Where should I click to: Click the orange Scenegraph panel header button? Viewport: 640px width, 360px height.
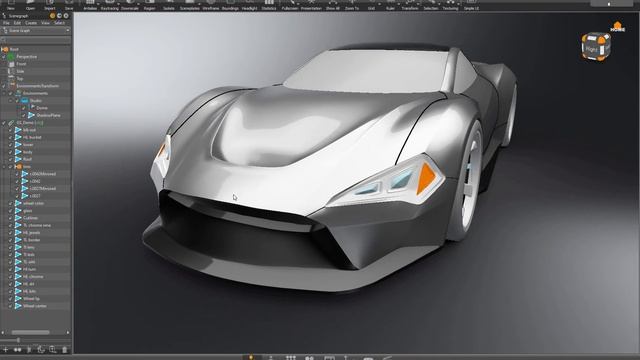coord(52,16)
